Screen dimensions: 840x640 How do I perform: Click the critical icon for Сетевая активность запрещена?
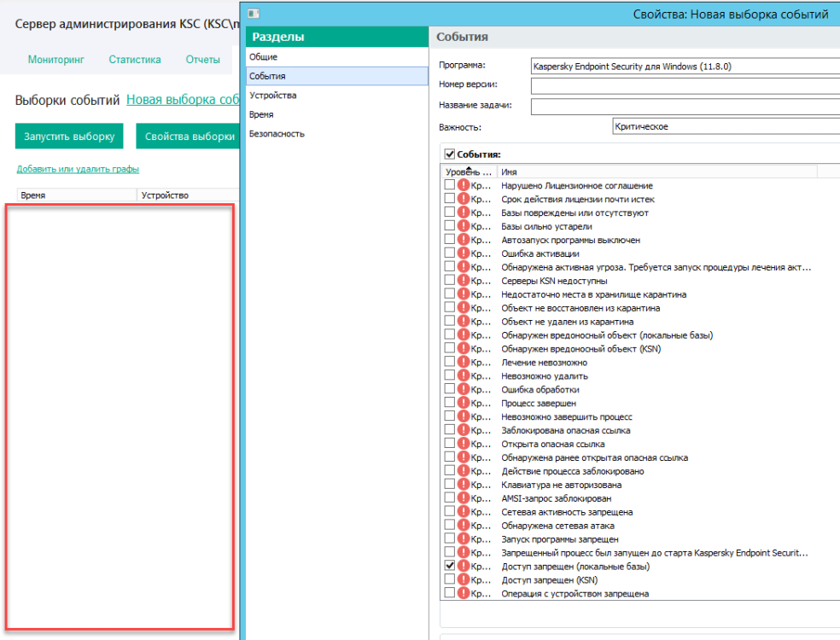tap(464, 512)
